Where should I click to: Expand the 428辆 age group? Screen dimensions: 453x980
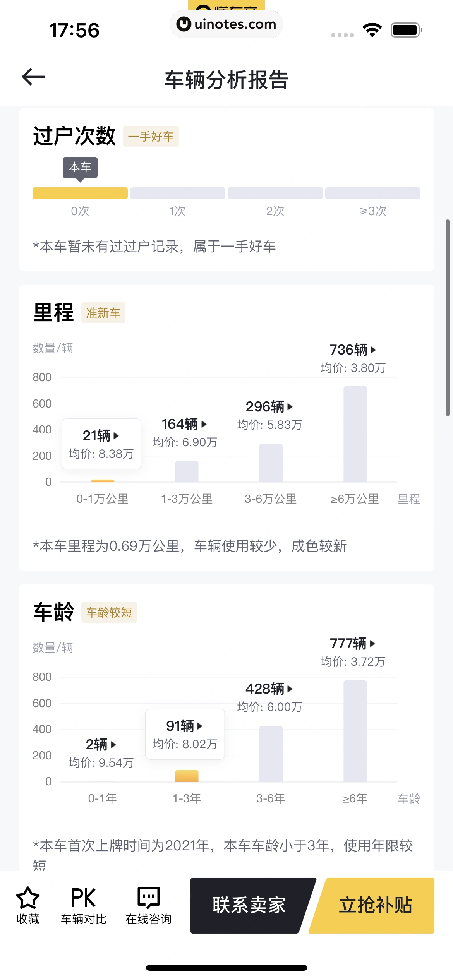269,689
